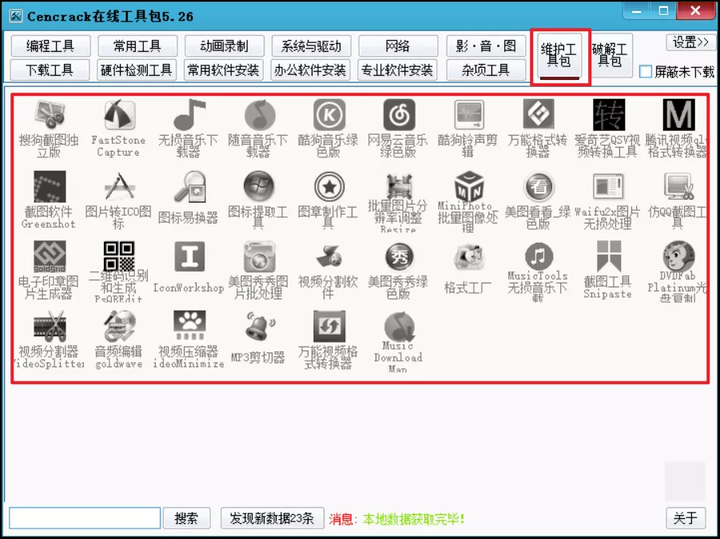
Task: Minimize the Cencrack window
Action: pyautogui.click(x=636, y=11)
